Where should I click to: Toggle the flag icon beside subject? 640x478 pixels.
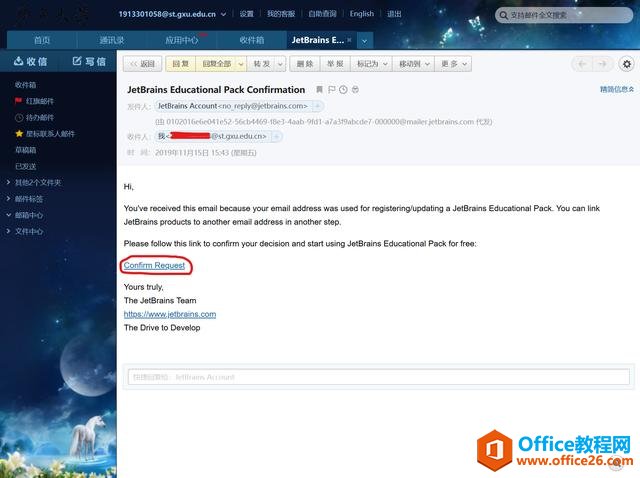[331, 89]
